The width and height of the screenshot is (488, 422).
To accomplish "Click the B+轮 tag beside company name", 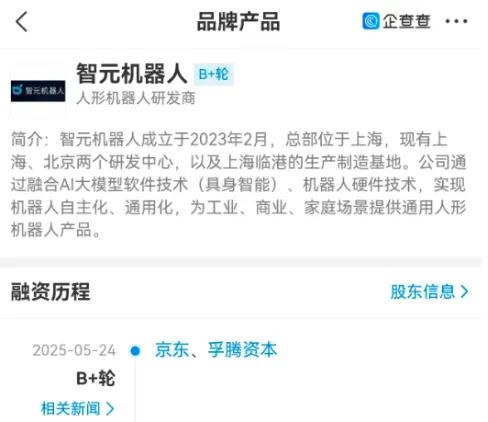I will [213, 74].
